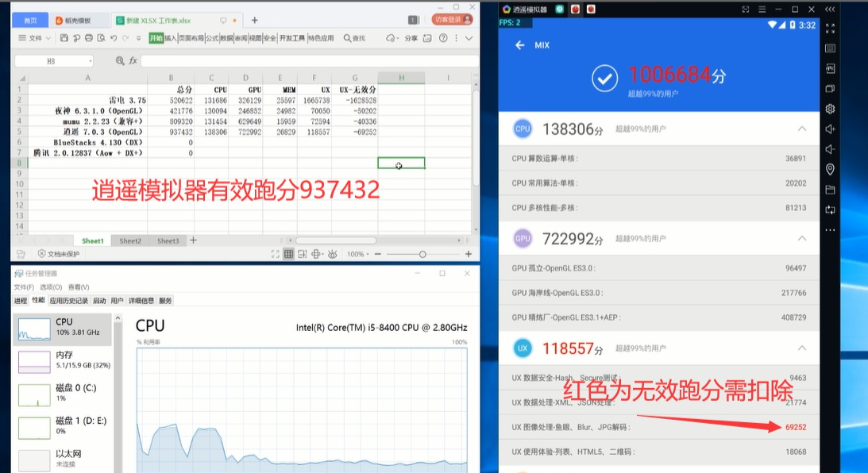
Task: Collapse the UX 118557分 score section
Action: pos(801,348)
